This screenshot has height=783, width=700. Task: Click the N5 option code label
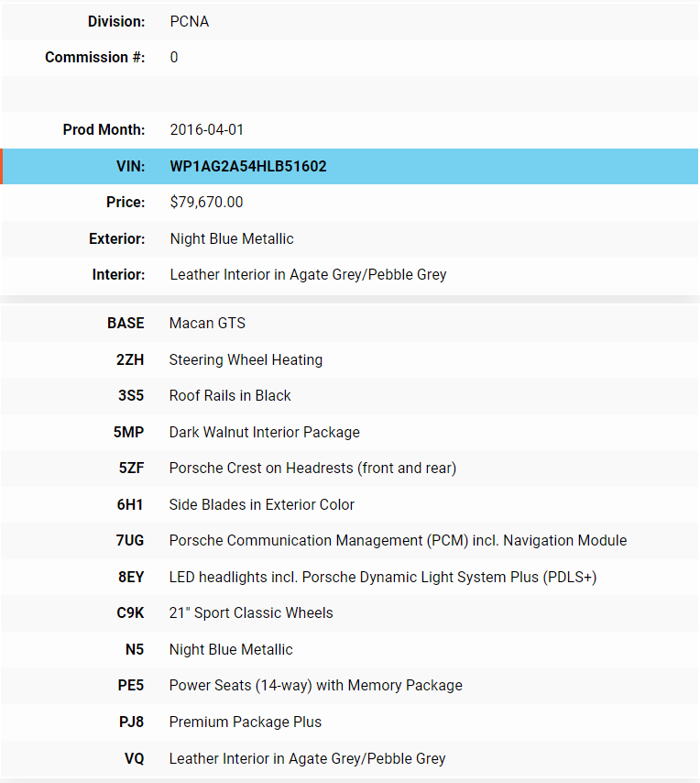click(x=134, y=650)
